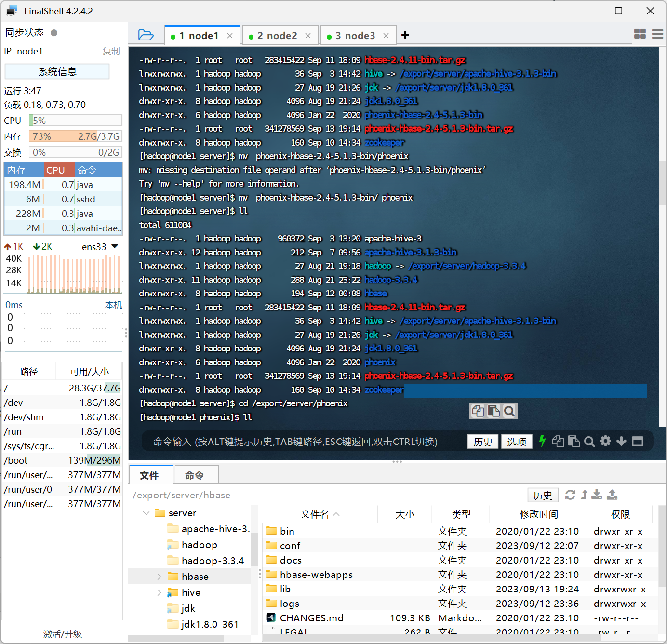Screen dimensions: 667x644
Task: Click floating search icon in terminal
Action: pyautogui.click(x=509, y=411)
